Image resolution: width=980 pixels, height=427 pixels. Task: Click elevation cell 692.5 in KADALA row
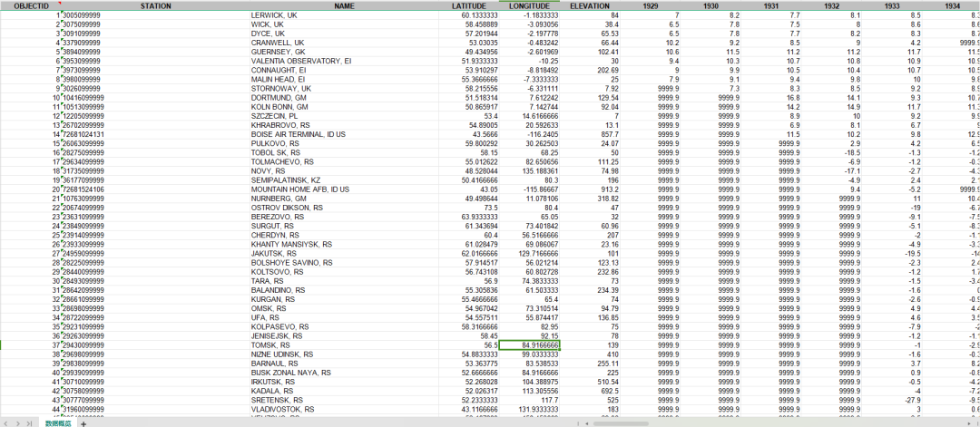590,392
